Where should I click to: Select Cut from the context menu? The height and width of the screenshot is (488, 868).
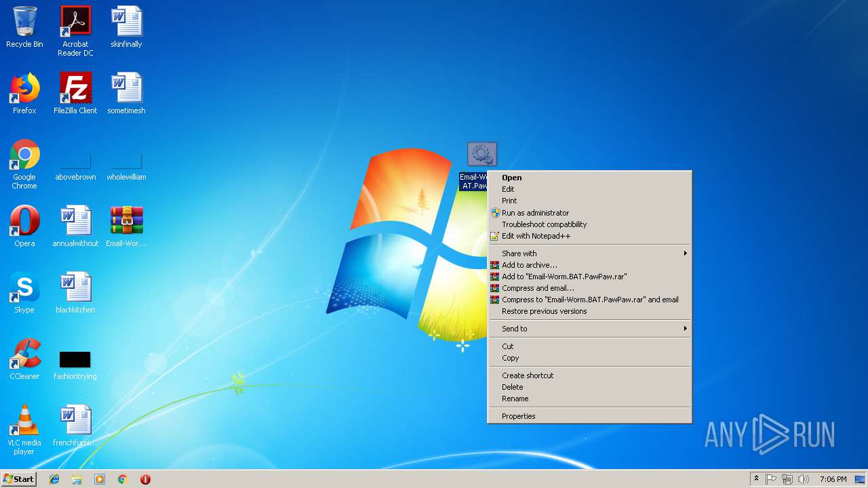(x=589, y=346)
